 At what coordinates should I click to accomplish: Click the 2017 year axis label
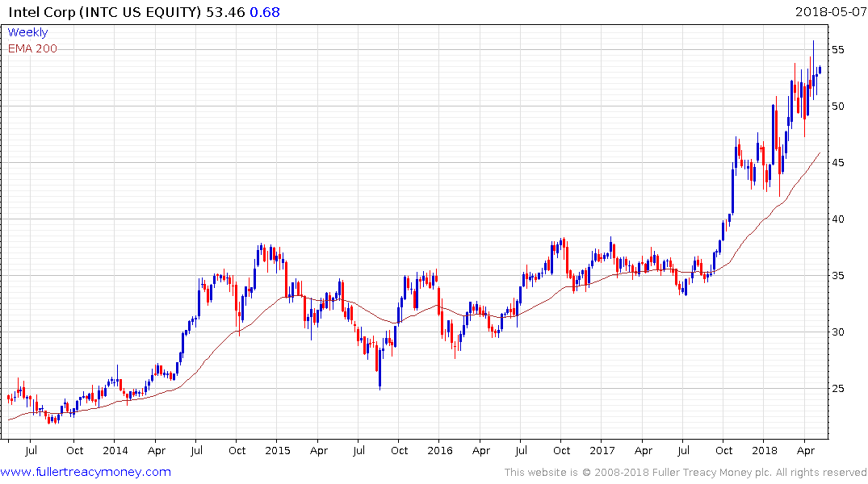click(x=602, y=450)
